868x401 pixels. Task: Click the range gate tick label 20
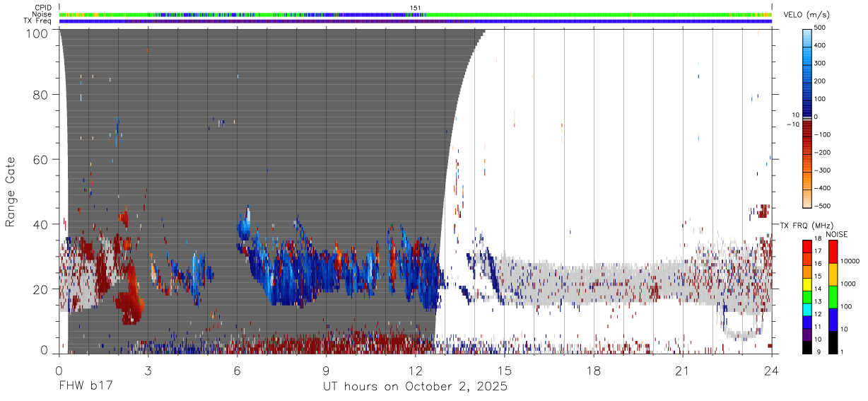click(42, 289)
